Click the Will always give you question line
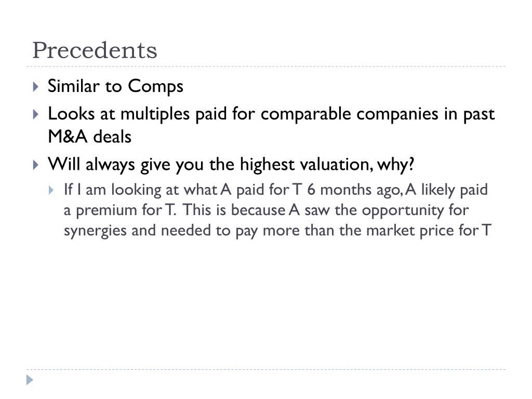The width and height of the screenshot is (532, 399). [x=231, y=165]
